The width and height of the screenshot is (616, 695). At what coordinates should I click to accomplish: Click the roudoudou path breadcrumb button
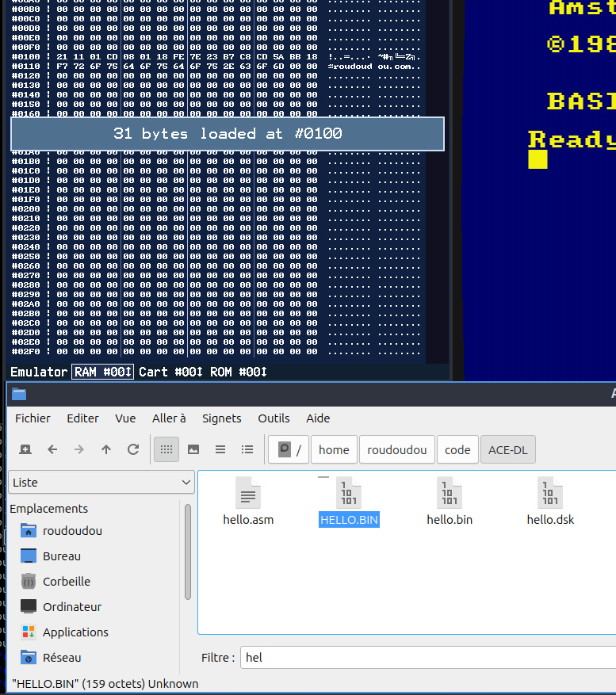pos(396,449)
